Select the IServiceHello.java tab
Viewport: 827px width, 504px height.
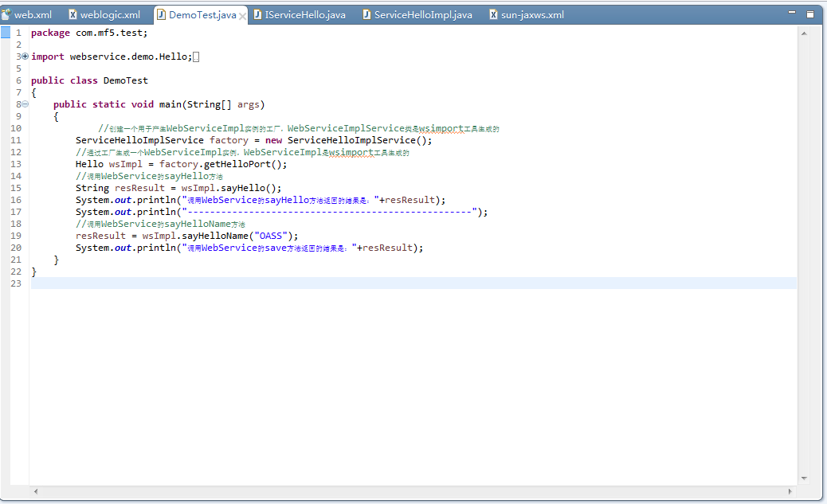click(x=304, y=14)
